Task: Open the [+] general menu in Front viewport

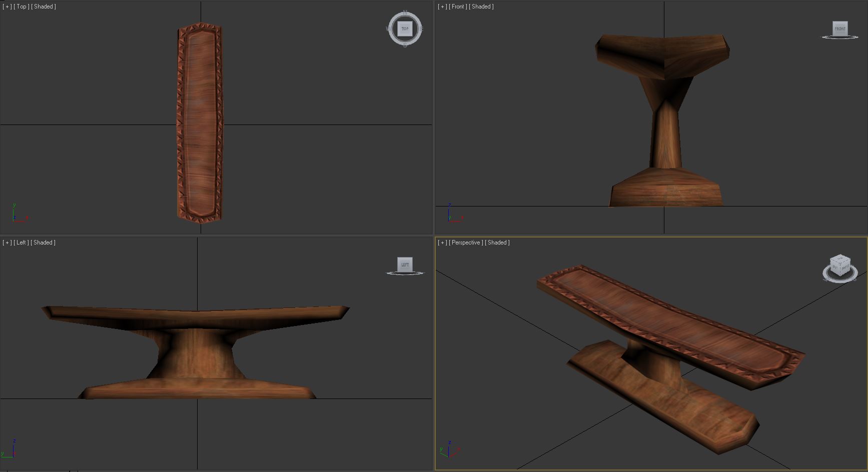Action: pyautogui.click(x=442, y=6)
